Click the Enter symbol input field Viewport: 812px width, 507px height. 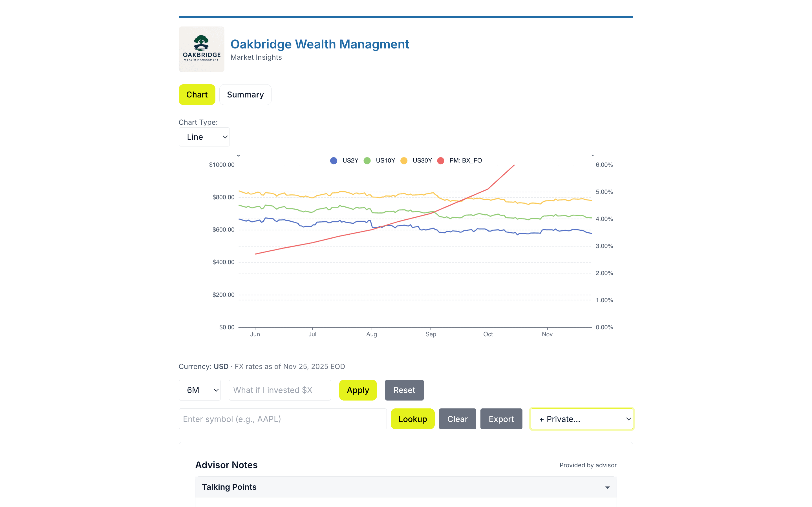283,419
